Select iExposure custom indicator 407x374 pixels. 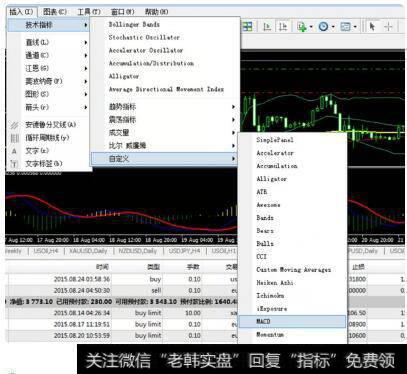(x=292, y=309)
